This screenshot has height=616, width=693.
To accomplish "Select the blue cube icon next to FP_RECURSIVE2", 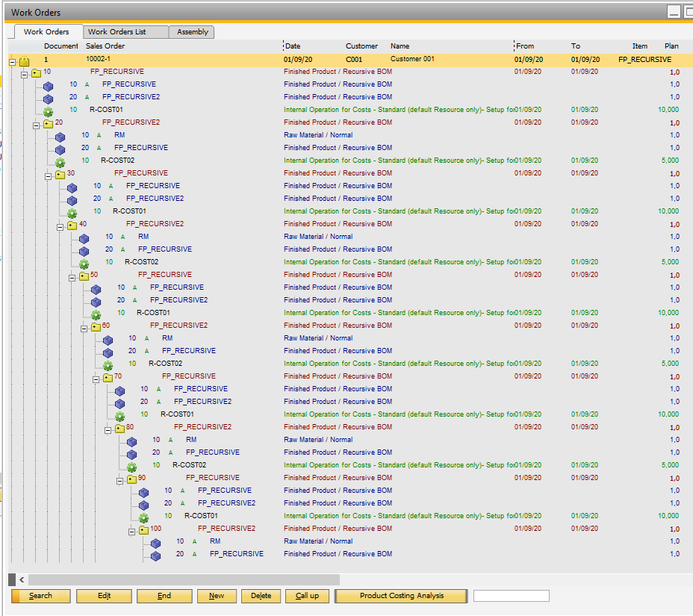I will pos(48,96).
